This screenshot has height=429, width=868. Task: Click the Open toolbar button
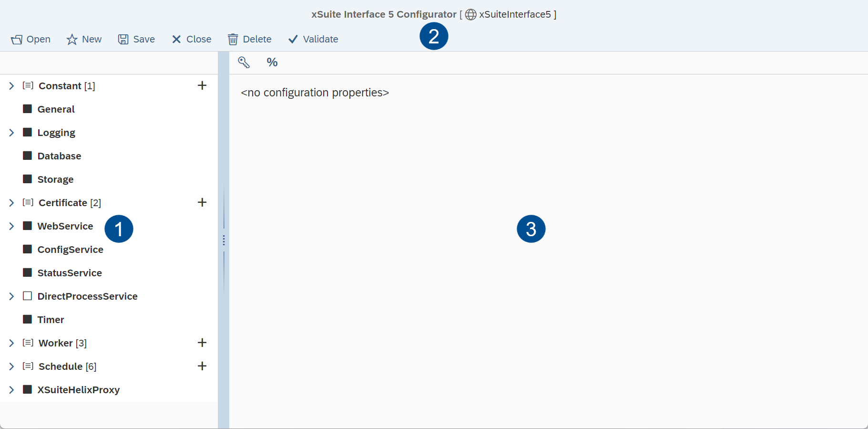31,39
